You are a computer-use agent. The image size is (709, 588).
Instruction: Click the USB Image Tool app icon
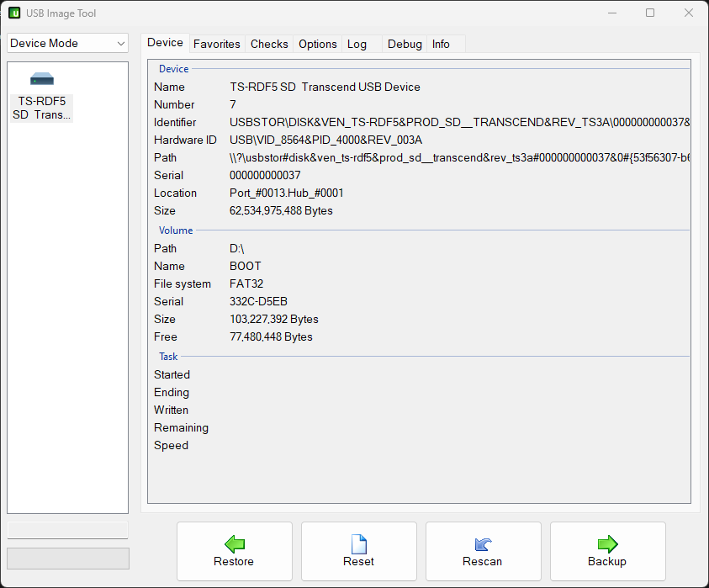pyautogui.click(x=14, y=13)
